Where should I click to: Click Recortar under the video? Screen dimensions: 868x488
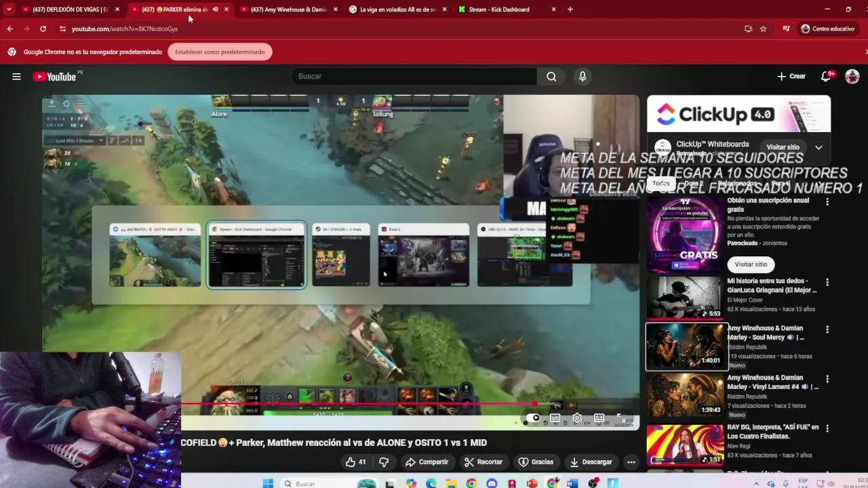[x=483, y=462]
